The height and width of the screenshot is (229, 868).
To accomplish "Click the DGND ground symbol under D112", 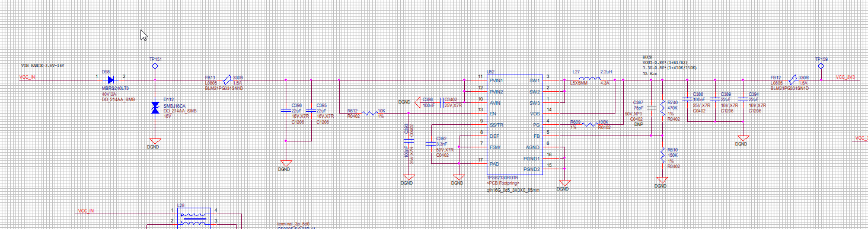I will [155, 141].
